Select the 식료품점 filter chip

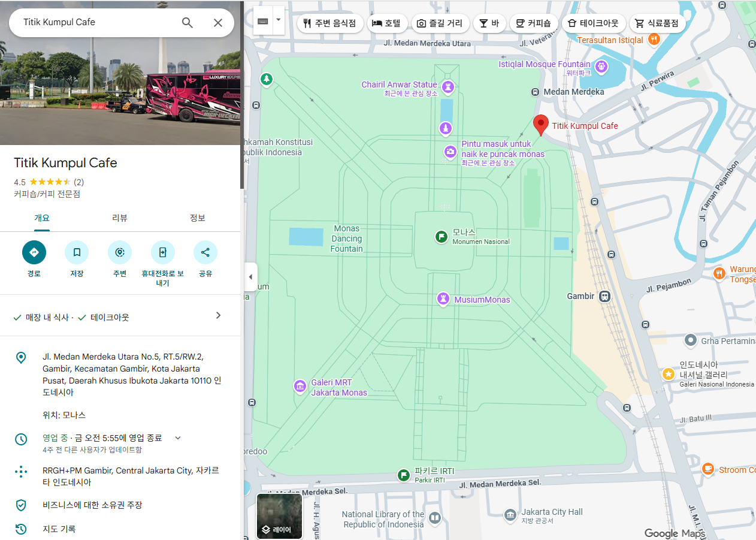click(x=657, y=23)
